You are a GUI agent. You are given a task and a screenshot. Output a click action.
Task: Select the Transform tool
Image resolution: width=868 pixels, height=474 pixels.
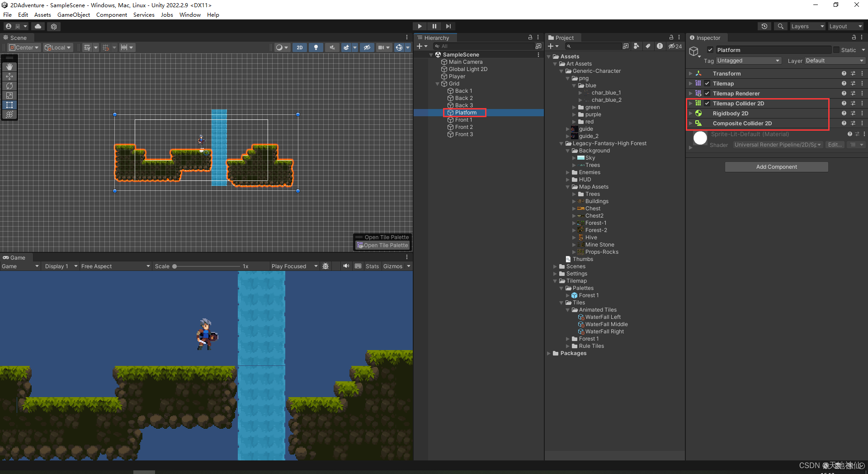point(9,114)
